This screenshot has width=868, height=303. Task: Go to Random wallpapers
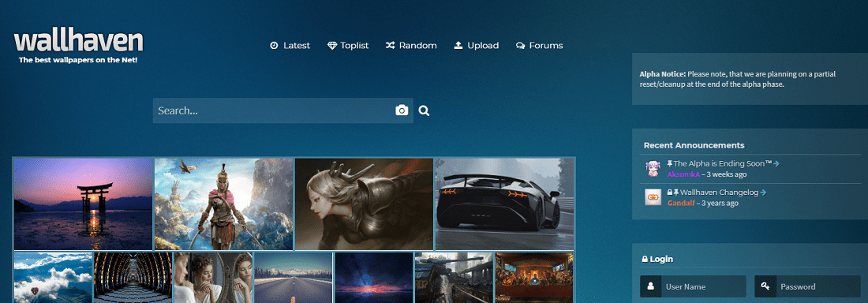tap(411, 46)
